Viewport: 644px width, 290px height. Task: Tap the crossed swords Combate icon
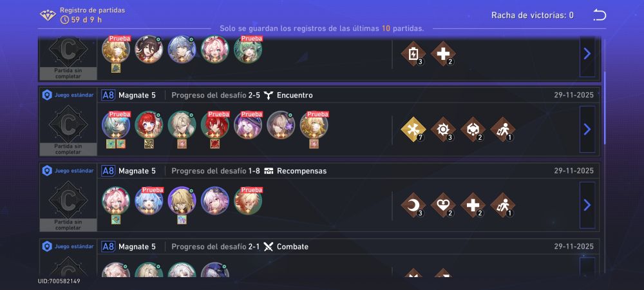click(268, 247)
